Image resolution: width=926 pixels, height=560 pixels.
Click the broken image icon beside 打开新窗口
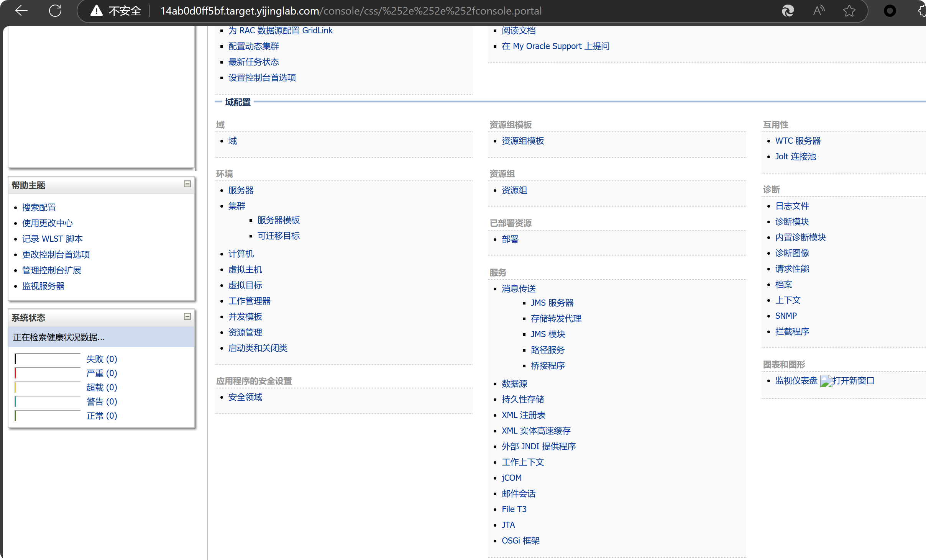coord(826,381)
